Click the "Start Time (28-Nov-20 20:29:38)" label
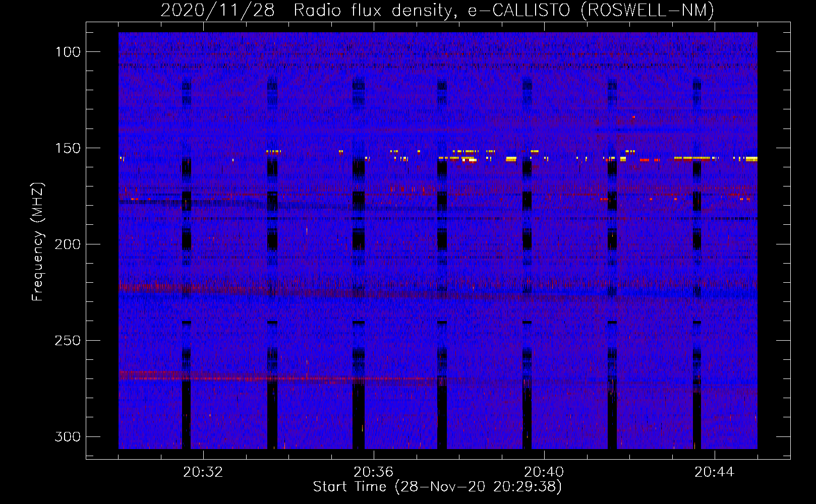The width and height of the screenshot is (816, 504). (437, 487)
